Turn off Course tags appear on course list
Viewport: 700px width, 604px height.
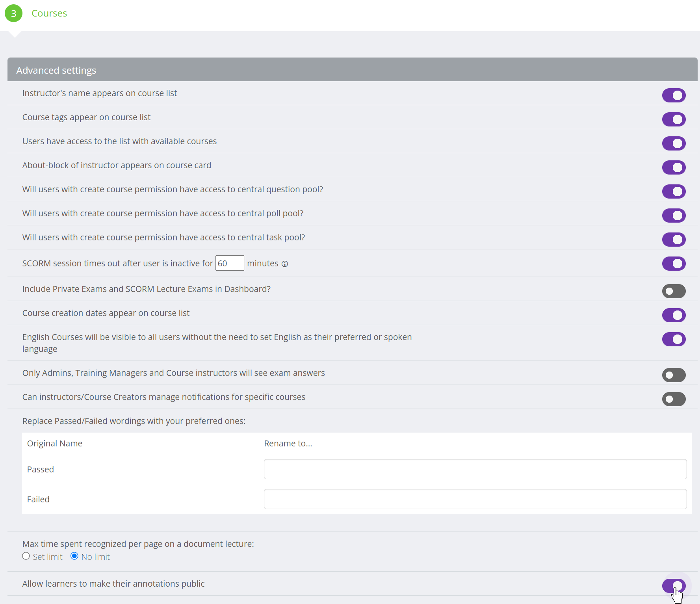tap(674, 119)
